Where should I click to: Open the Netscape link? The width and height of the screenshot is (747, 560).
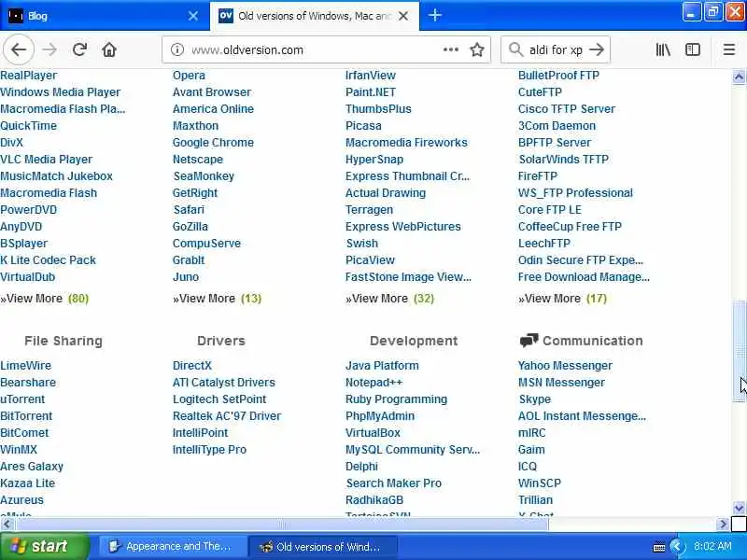pyautogui.click(x=198, y=159)
